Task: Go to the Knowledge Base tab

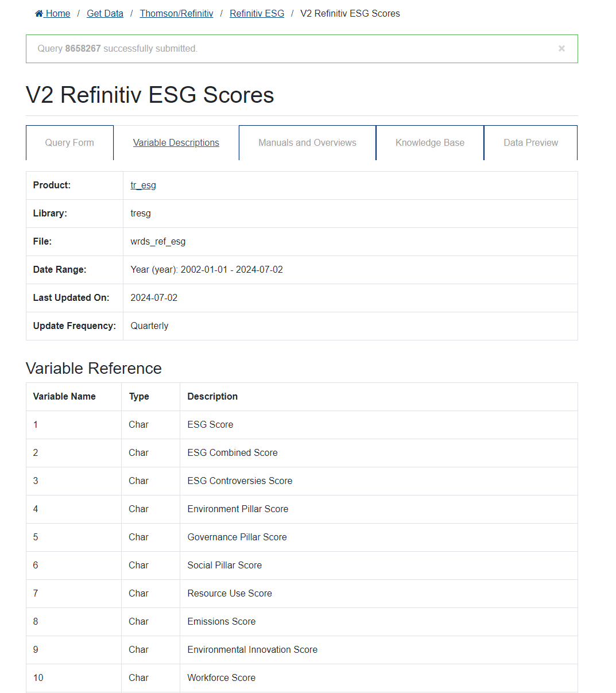Action: 430,143
